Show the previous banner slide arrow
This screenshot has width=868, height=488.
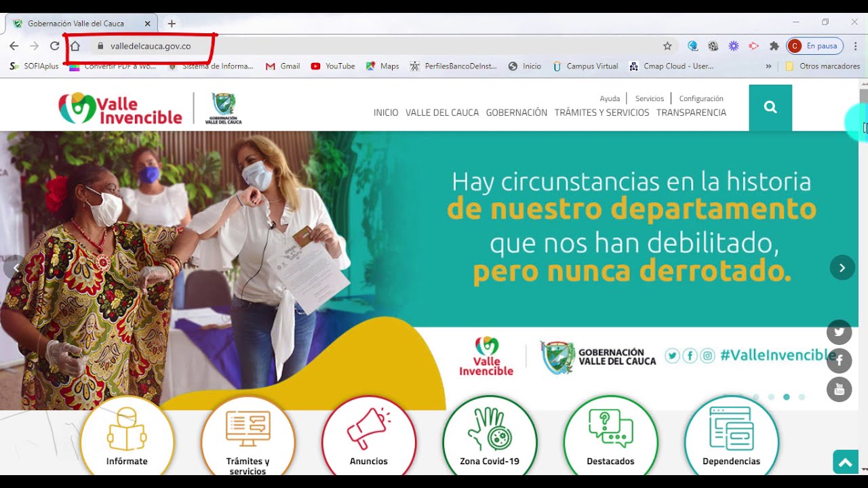[15, 268]
